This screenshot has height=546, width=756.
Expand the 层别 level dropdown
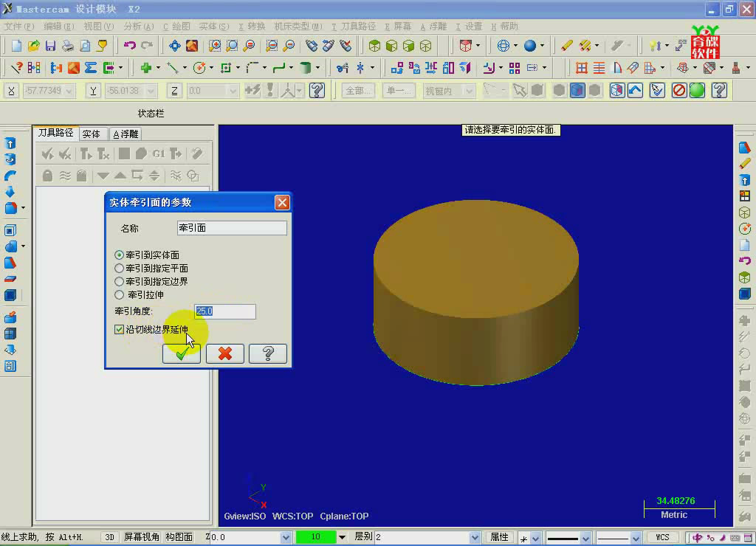(475, 537)
